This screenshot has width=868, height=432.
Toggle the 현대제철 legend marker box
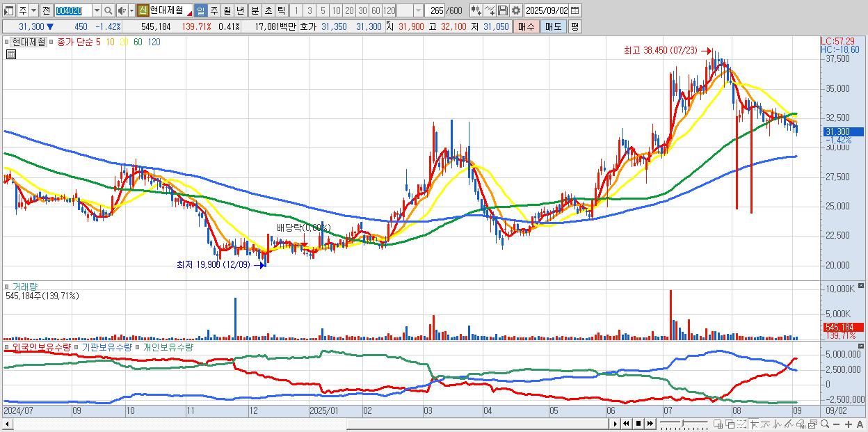[x=8, y=42]
